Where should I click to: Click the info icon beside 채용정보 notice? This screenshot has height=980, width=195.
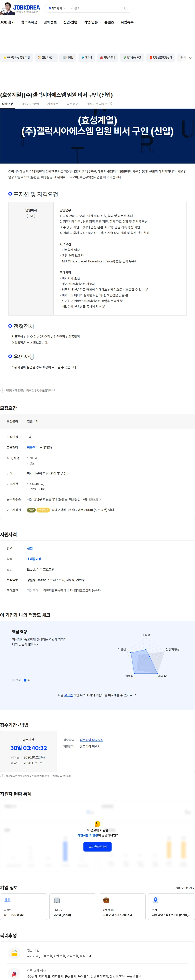2,390
